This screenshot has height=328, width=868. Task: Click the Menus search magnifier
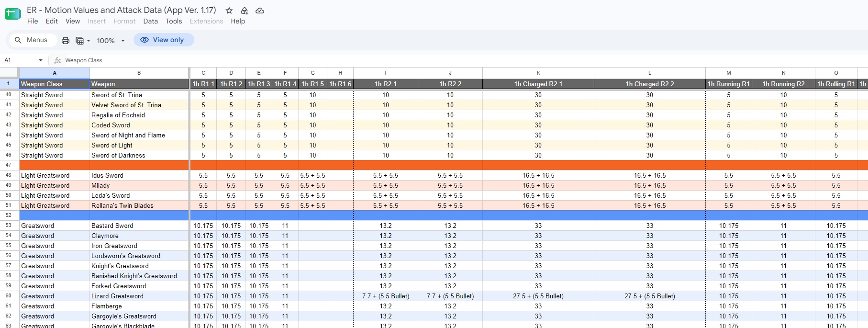tap(18, 40)
